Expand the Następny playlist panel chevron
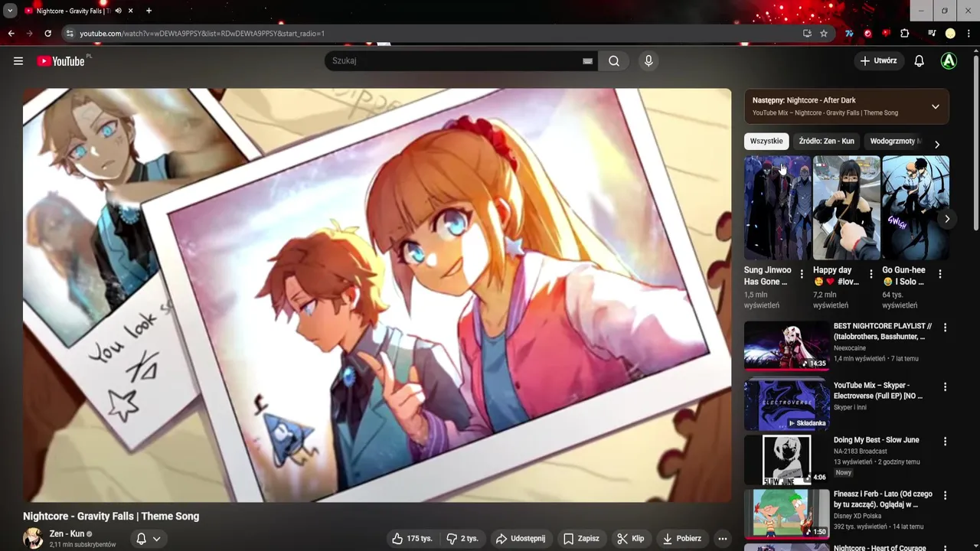 click(935, 106)
